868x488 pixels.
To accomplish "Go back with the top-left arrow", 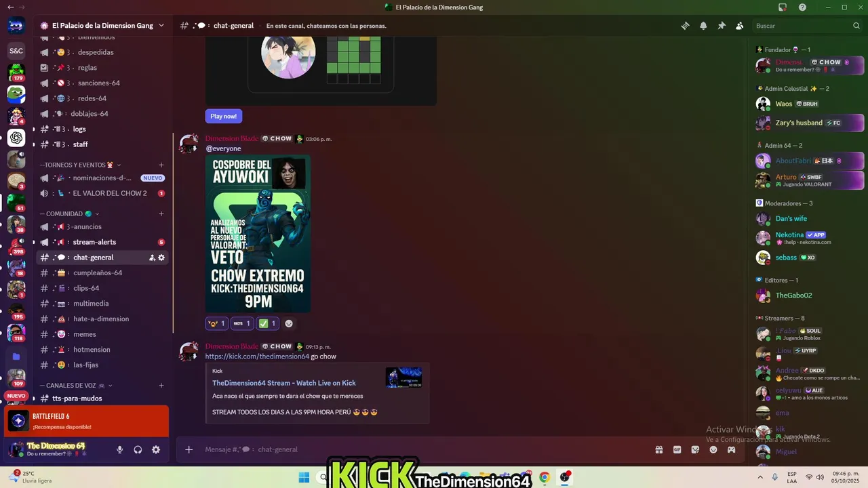I will 10,7.
